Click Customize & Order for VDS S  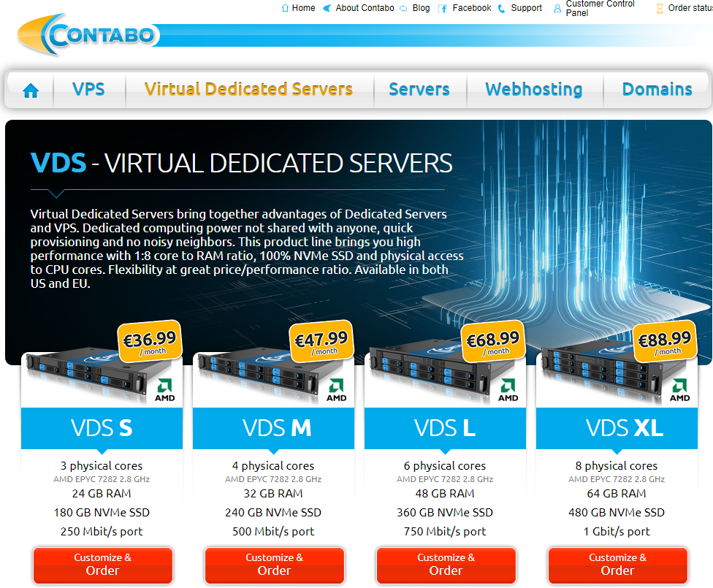pyautogui.click(x=102, y=565)
